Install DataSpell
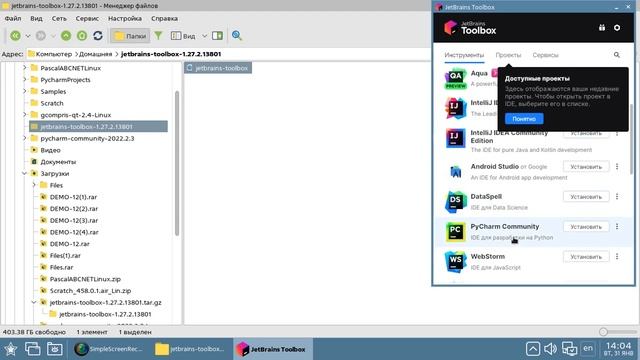 (586, 196)
